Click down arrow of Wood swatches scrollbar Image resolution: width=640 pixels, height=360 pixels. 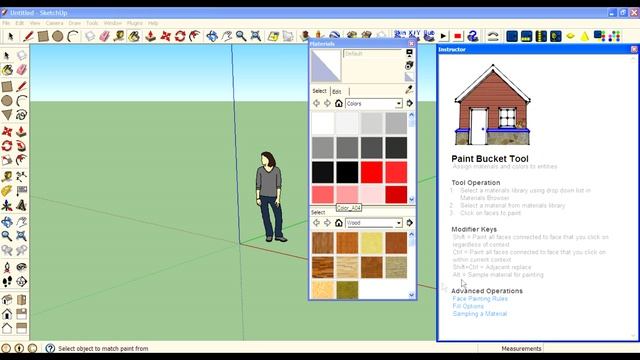[411, 295]
